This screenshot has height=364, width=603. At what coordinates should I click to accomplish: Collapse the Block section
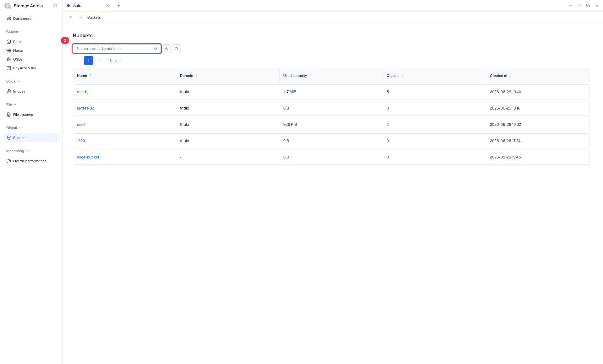click(x=13, y=81)
